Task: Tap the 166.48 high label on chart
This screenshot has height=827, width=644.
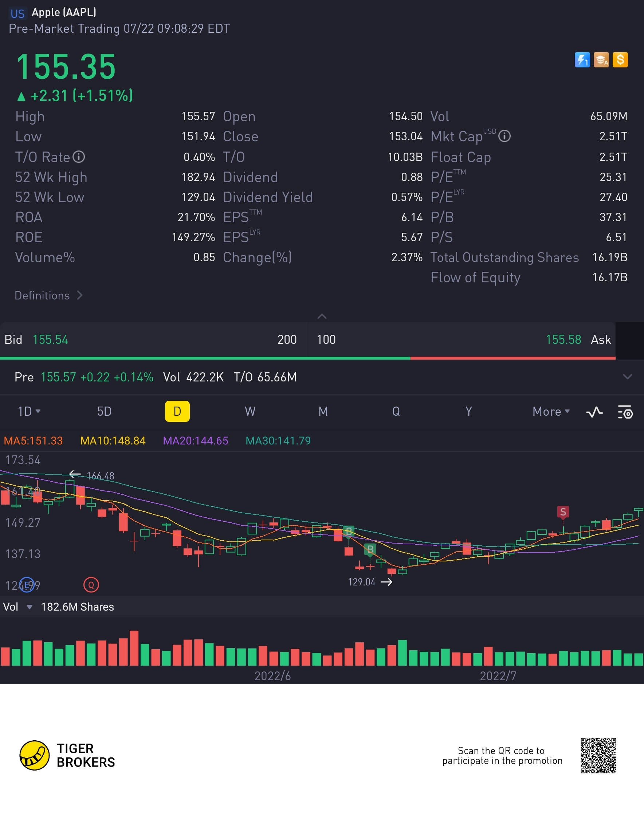Action: (100, 476)
